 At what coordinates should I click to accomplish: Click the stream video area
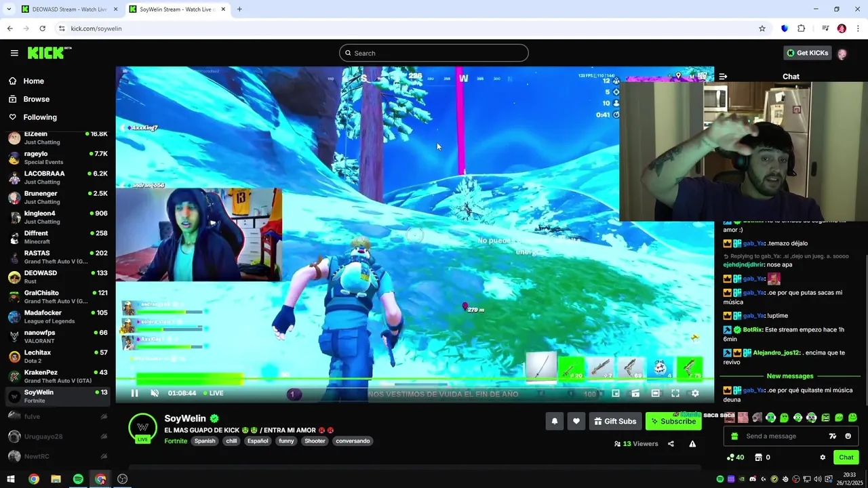(415, 234)
